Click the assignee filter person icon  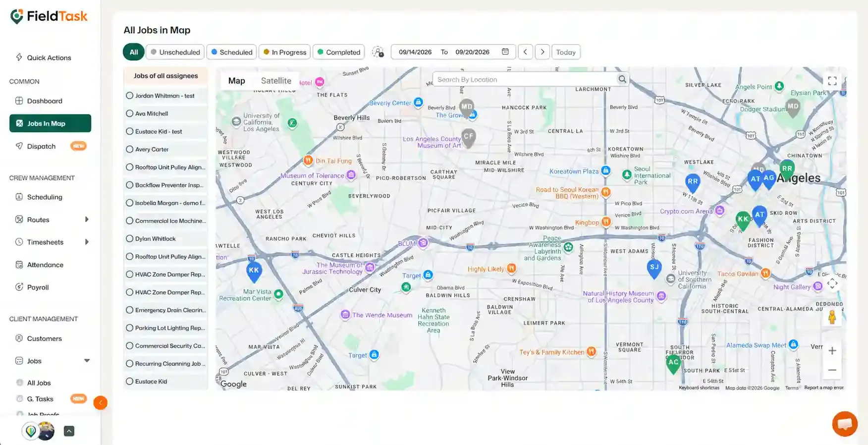(378, 52)
